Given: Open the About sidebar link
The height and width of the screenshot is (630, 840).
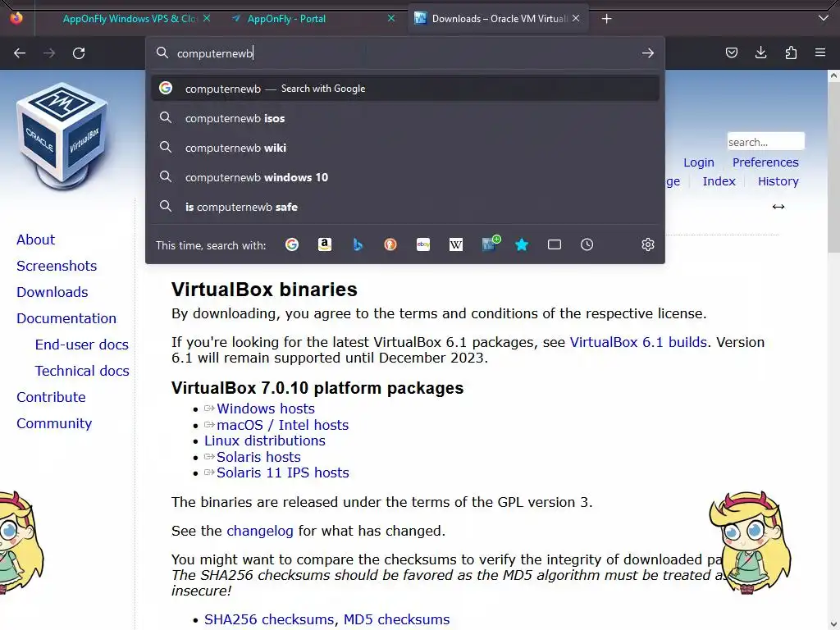Looking at the screenshot, I should coord(35,240).
